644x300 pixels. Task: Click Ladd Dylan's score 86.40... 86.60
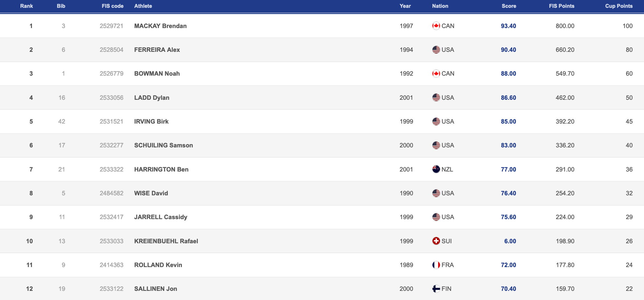pos(508,97)
